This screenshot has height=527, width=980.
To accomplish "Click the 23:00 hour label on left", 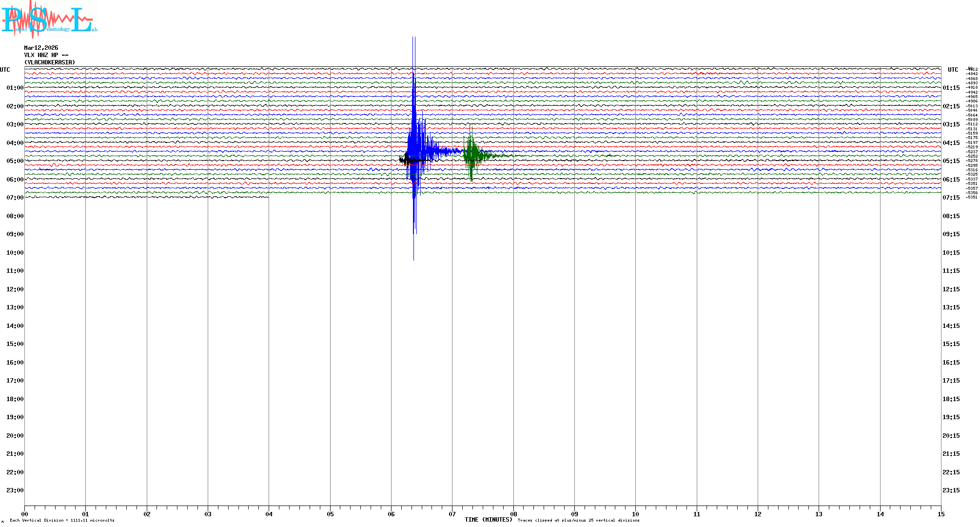I will point(15,490).
